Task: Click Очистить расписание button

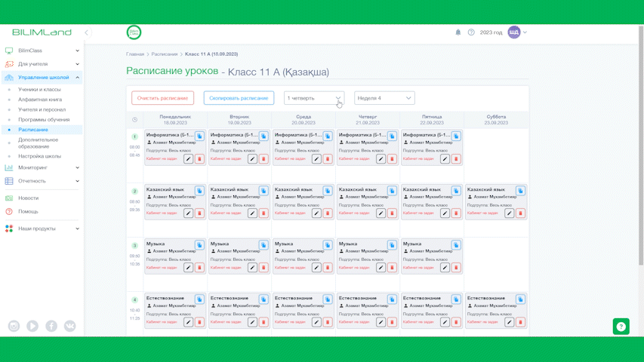Action: tap(162, 98)
